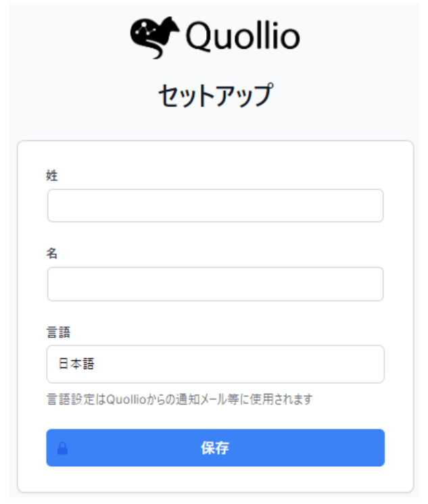Click the word Quollio in the help text
The width and height of the screenshot is (428, 504).
point(126,399)
